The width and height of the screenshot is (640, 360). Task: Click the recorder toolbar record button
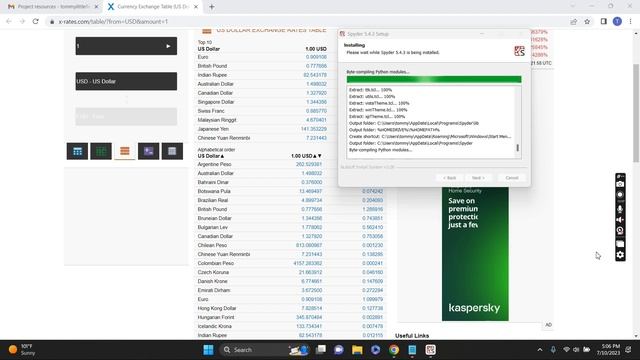coord(620,195)
